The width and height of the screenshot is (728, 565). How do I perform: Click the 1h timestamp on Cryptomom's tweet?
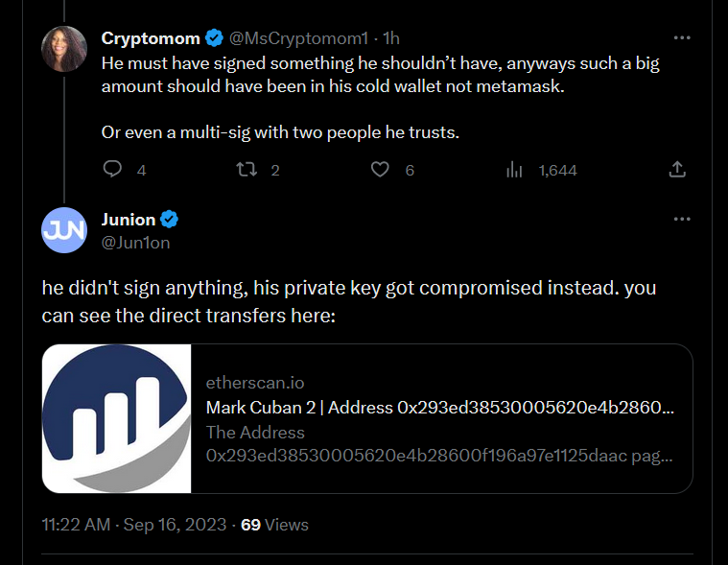coord(391,38)
